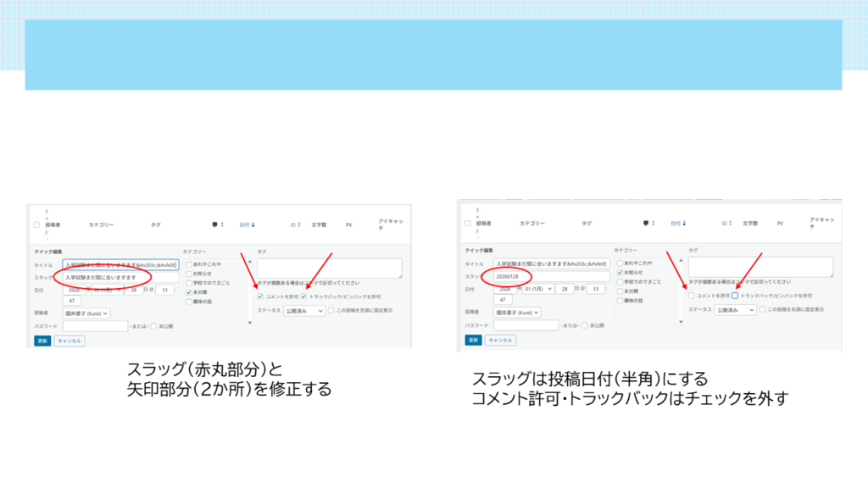Image resolution: width=868 pixels, height=488 pixels.
Task: Click sort arrows beside ID in right panel
Action: (731, 224)
